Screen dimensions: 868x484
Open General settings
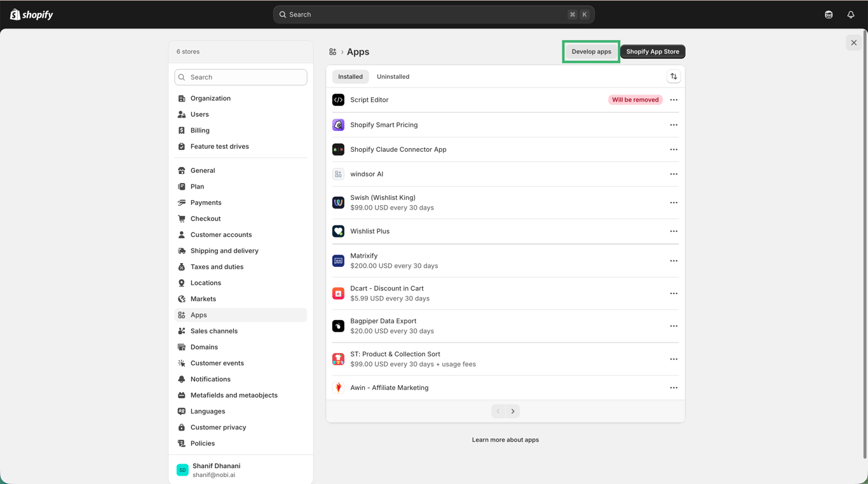pyautogui.click(x=241, y=170)
